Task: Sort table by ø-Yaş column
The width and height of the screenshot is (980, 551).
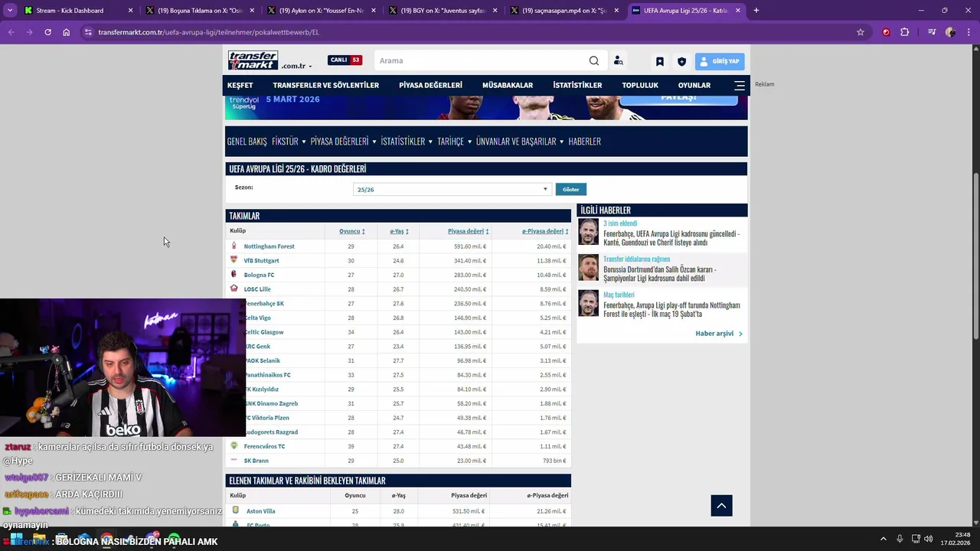Action: coord(399,231)
